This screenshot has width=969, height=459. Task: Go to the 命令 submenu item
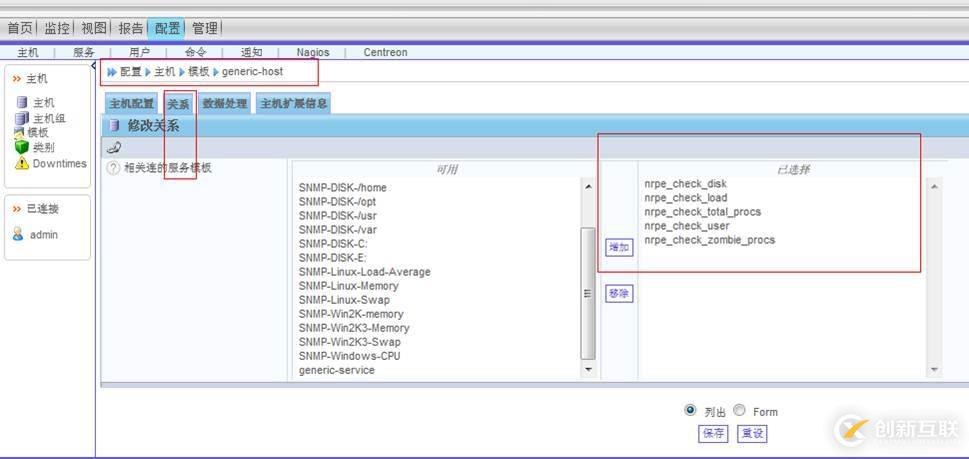tap(195, 53)
